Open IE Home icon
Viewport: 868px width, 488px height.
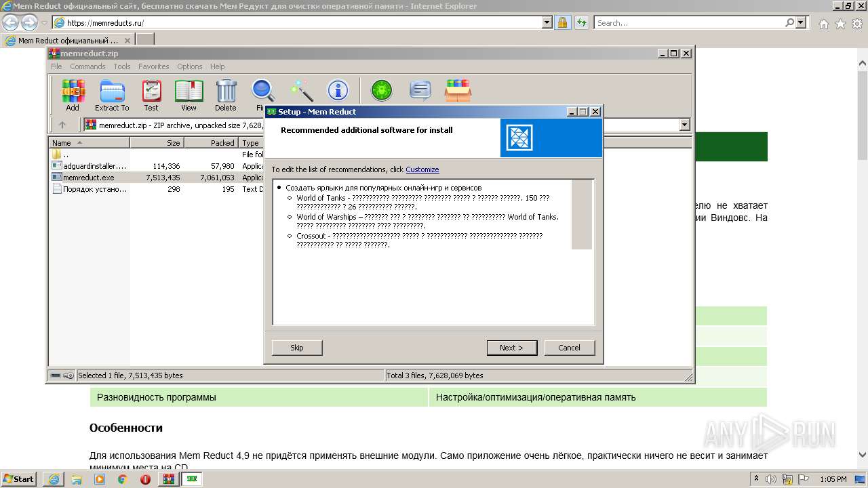(823, 24)
